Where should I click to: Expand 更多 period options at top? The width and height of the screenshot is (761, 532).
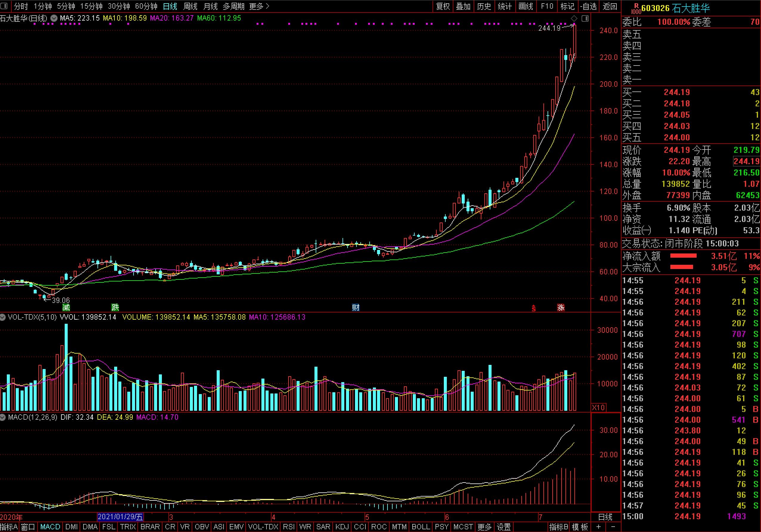[x=259, y=6]
